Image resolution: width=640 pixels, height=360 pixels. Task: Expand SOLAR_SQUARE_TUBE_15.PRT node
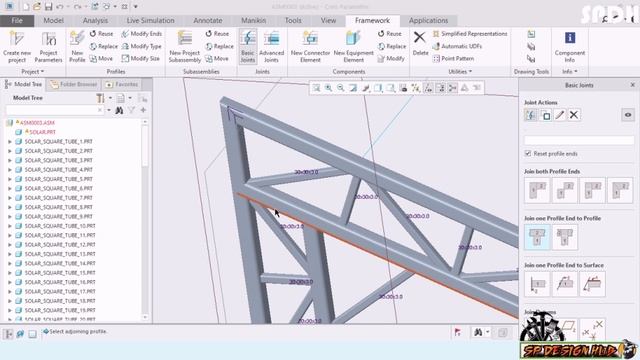[x=10, y=273]
